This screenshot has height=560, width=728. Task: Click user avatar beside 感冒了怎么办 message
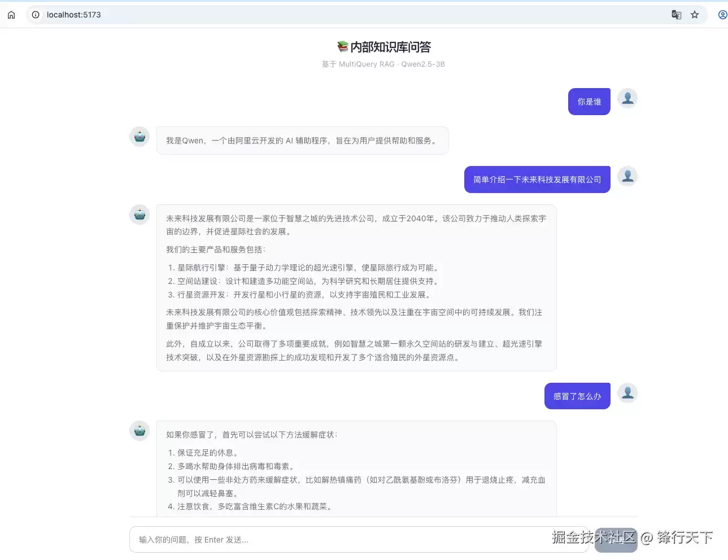(x=627, y=393)
